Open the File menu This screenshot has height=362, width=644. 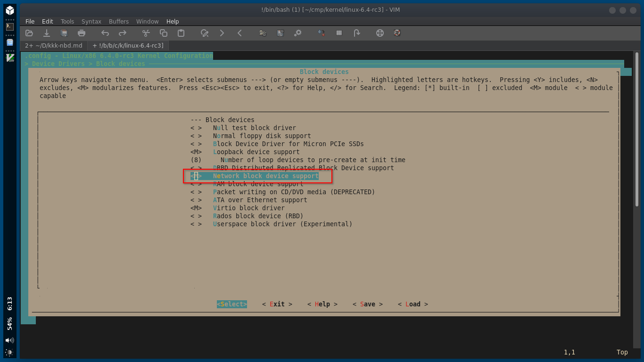30,21
